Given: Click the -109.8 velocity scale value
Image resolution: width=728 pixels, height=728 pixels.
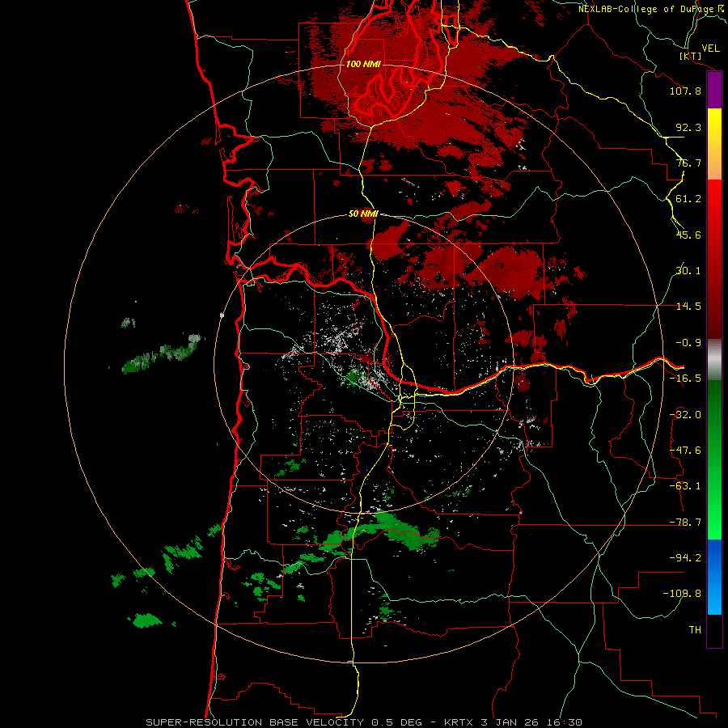Looking at the screenshot, I should tap(682, 594).
